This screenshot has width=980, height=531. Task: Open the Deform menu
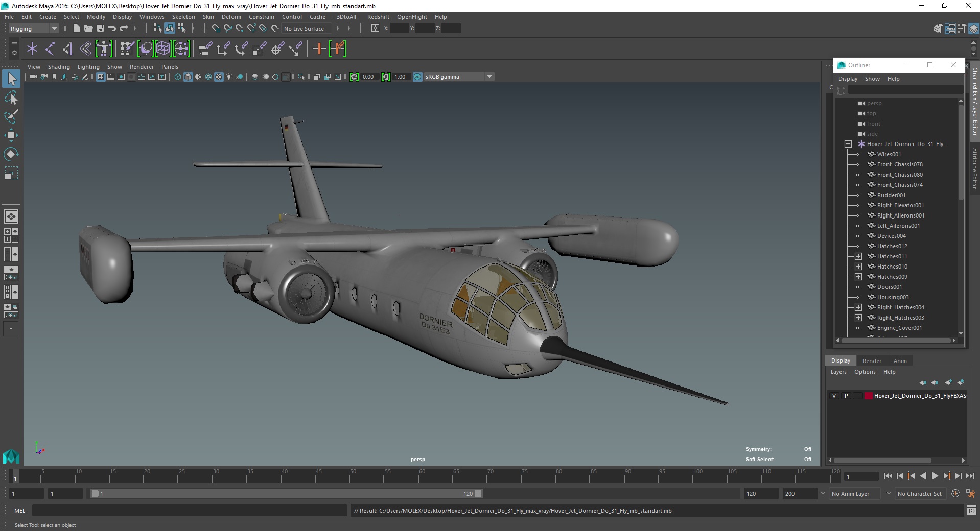pyautogui.click(x=231, y=17)
